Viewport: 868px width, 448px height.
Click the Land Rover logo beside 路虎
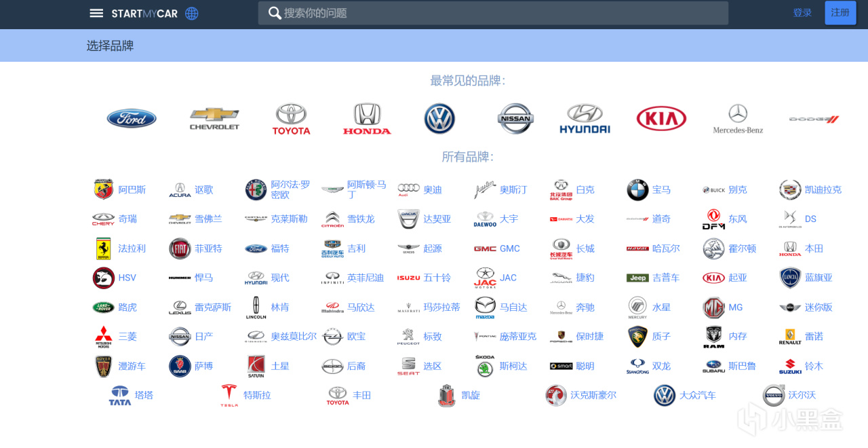click(x=104, y=307)
